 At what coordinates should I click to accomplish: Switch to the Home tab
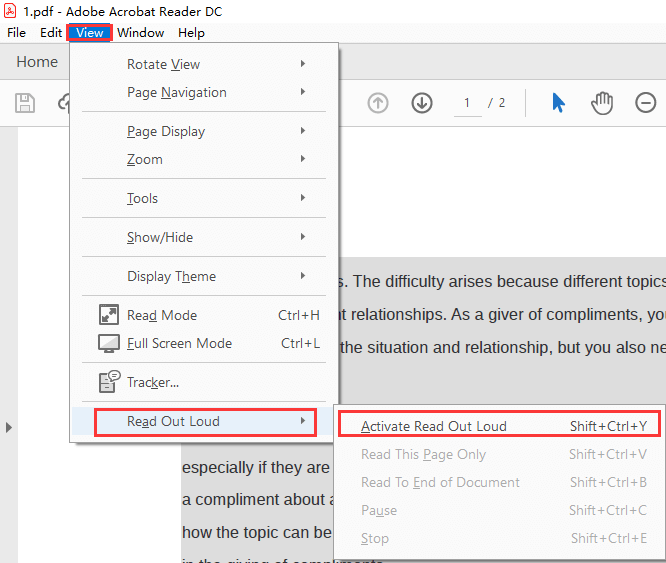coord(37,62)
